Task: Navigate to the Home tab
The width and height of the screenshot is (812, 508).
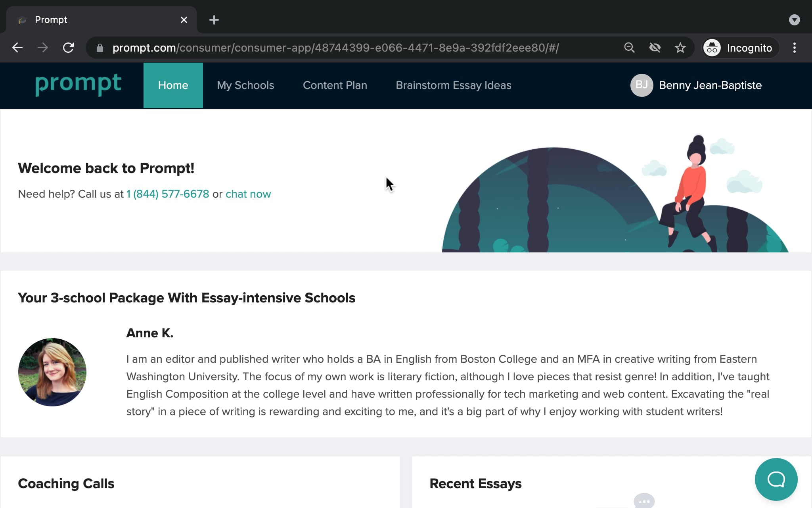Action: (x=173, y=85)
